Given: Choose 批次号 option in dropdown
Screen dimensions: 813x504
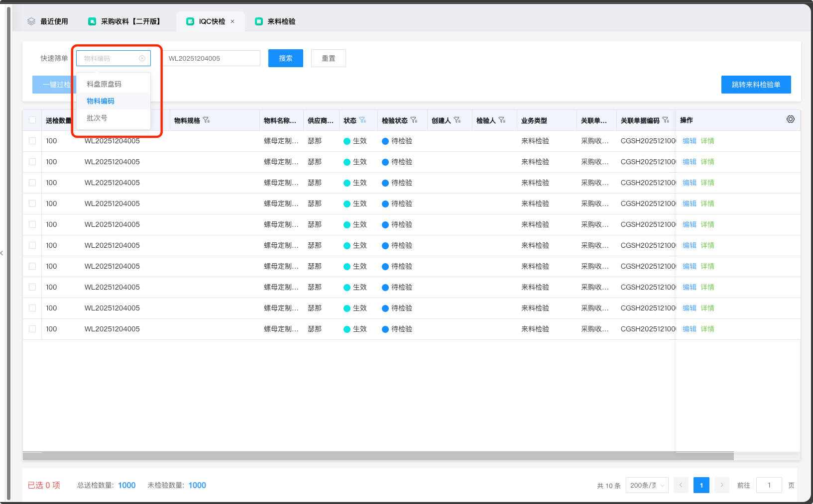Looking at the screenshot, I should pyautogui.click(x=97, y=118).
